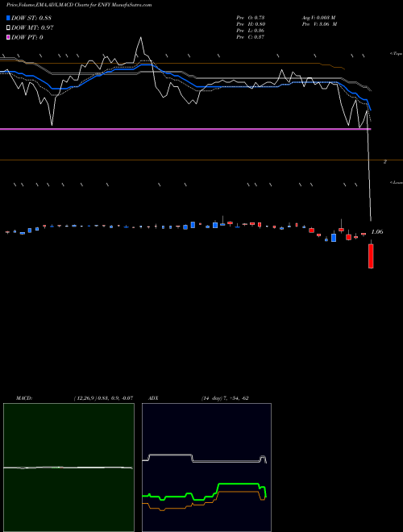Image resolution: width=403 pixels, height=532 pixels.
Task: Click the 'Pre O: 0.73' open value
Action: (x=251, y=18)
